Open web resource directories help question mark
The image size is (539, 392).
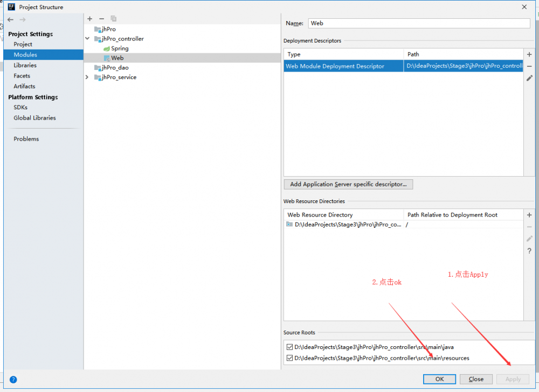(x=529, y=251)
